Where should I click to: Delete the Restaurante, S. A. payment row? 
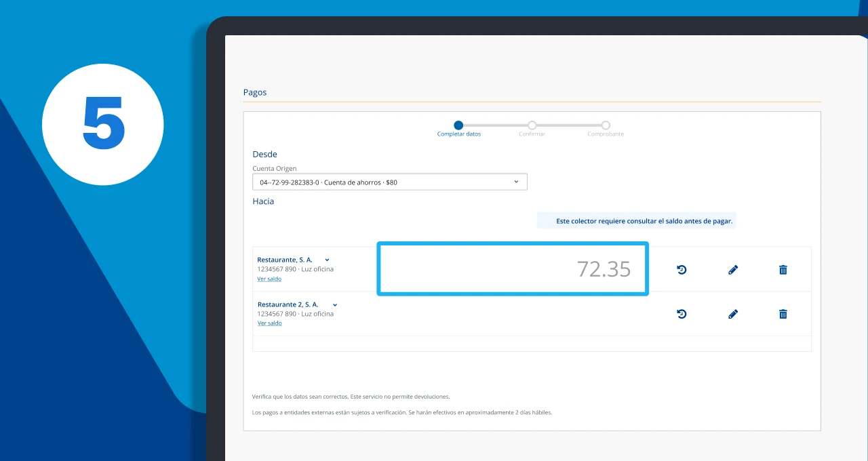pyautogui.click(x=783, y=270)
